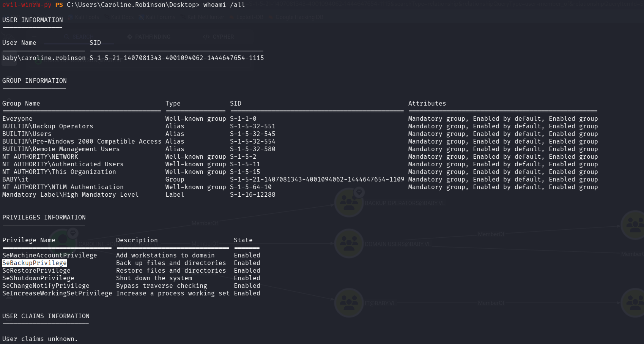The image size is (644, 344).
Task: Click the GROUP INFORMATION heading
Action: 35,80
